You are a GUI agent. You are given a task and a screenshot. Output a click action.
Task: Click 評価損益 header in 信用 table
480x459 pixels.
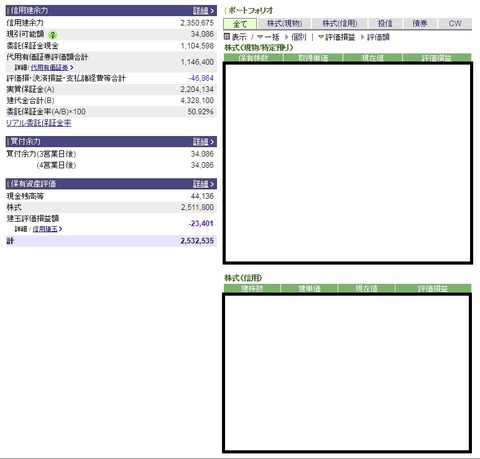coord(433,288)
